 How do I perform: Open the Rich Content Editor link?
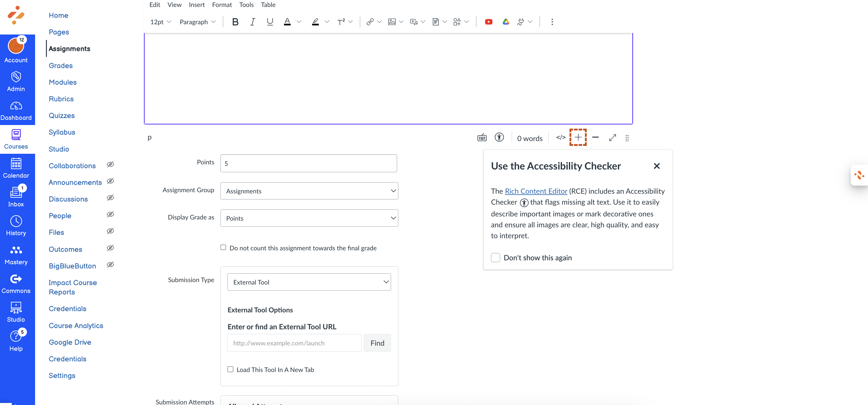(536, 191)
